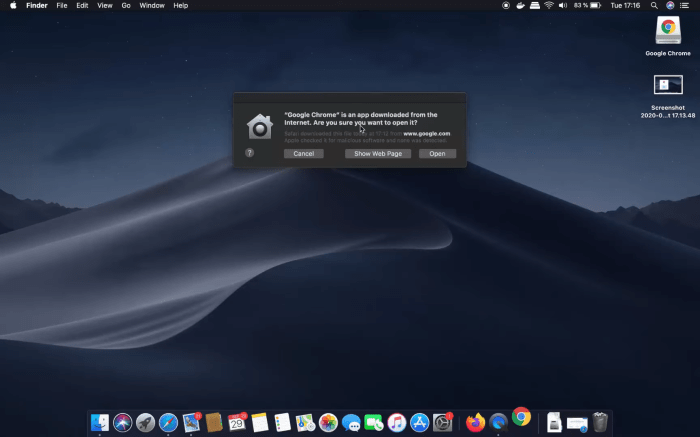Click the clock showing Tue 17:16

625,5
